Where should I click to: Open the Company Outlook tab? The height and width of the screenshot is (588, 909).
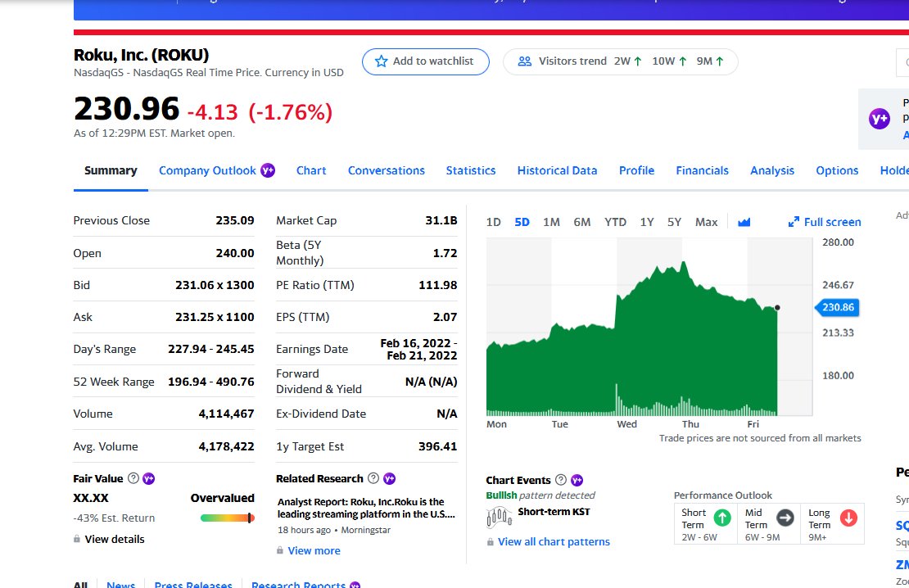pyautogui.click(x=207, y=170)
